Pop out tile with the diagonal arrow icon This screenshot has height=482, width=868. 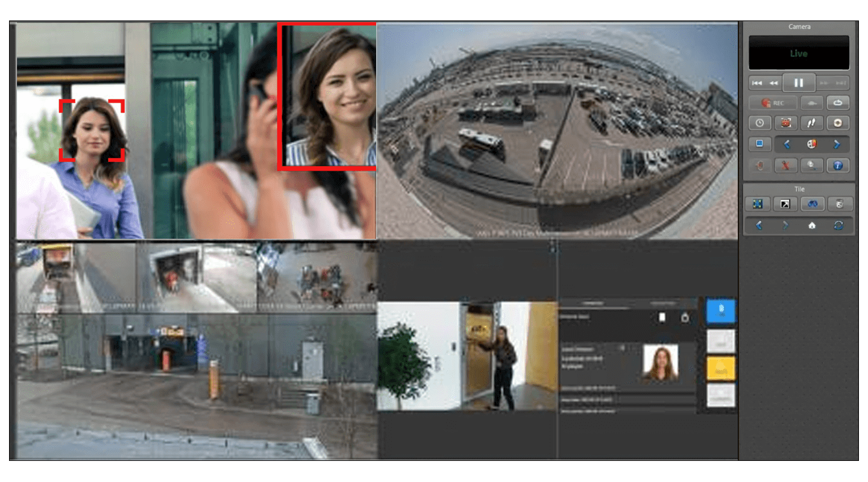[785, 204]
